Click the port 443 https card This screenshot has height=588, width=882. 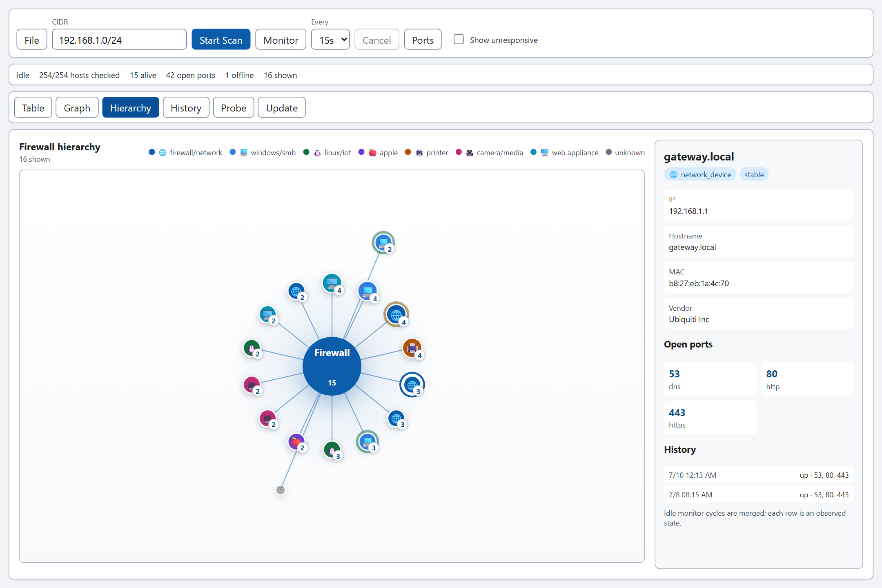[x=710, y=417]
